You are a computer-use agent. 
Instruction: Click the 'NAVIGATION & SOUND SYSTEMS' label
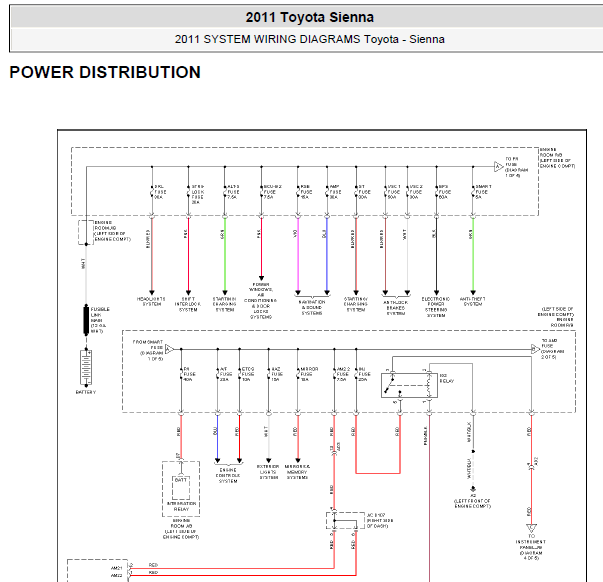tap(312, 307)
